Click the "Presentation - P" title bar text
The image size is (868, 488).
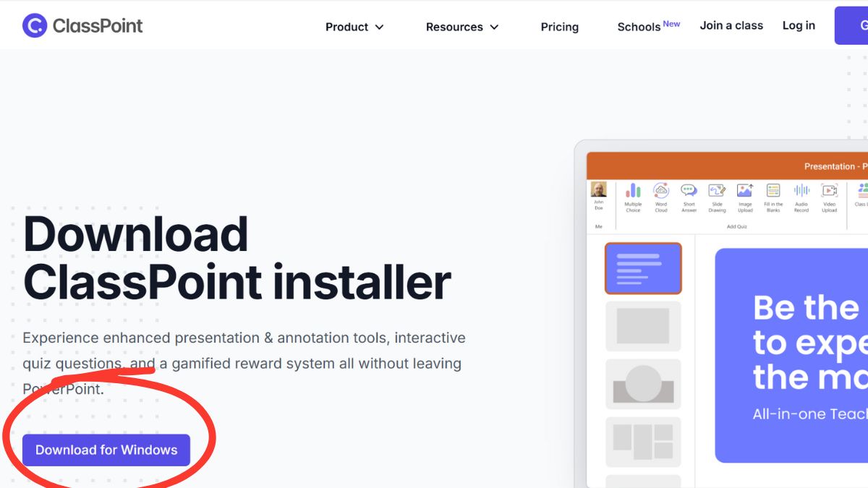[x=835, y=166]
